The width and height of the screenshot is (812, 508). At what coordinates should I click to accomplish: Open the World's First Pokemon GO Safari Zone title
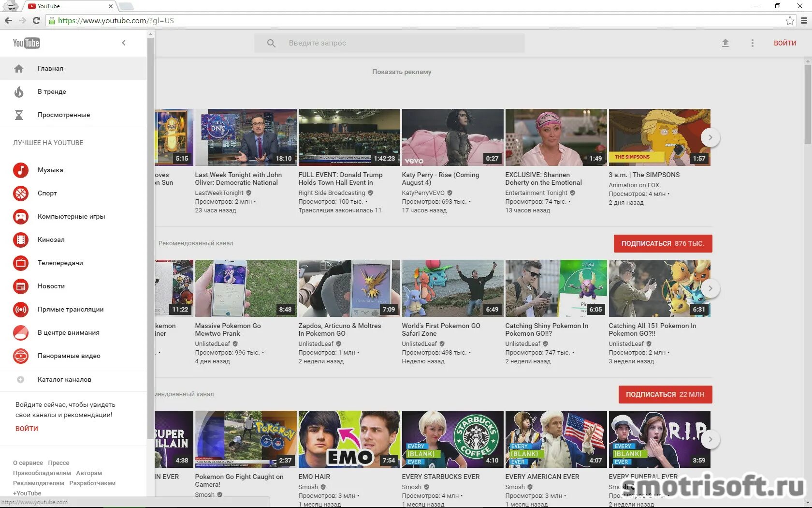coord(441,329)
